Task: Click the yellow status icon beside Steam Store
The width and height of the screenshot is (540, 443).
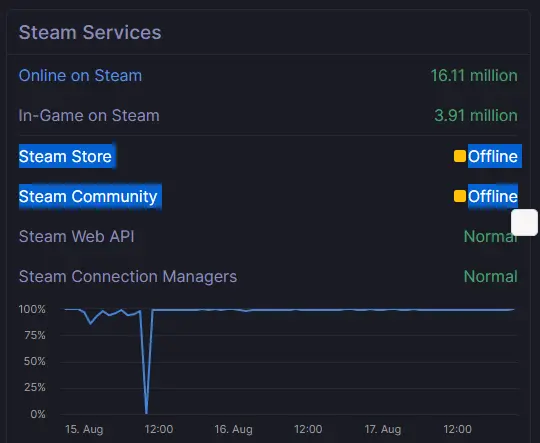Action: pos(460,156)
